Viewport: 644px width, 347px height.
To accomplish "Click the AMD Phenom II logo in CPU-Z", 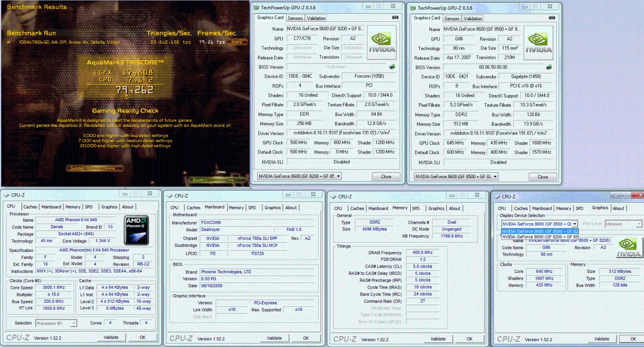I will point(137,231).
